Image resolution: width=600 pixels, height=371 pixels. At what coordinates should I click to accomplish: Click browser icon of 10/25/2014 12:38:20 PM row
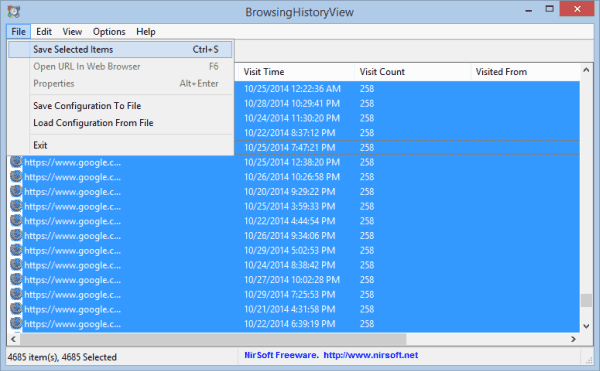pyautogui.click(x=16, y=162)
